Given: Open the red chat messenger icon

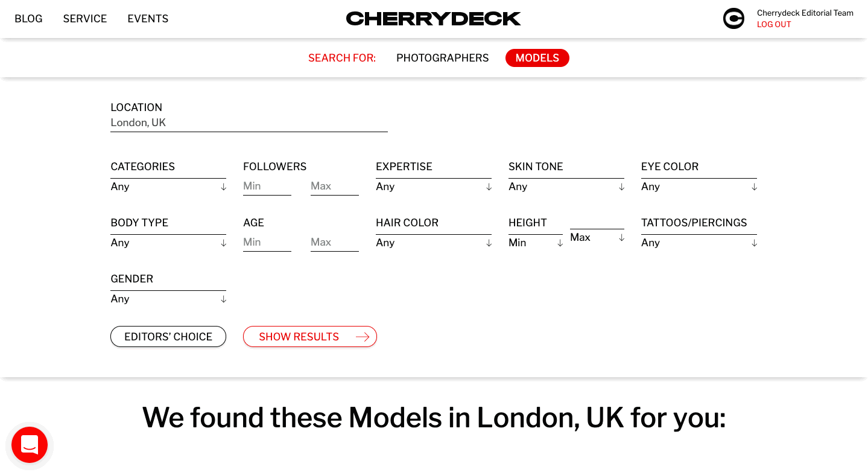Looking at the screenshot, I should pyautogui.click(x=30, y=445).
